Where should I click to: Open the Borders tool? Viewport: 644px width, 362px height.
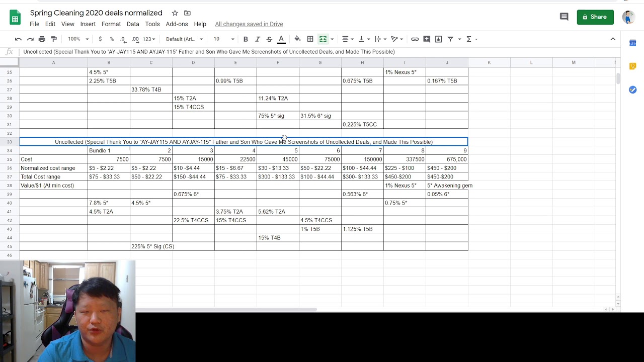coord(310,39)
